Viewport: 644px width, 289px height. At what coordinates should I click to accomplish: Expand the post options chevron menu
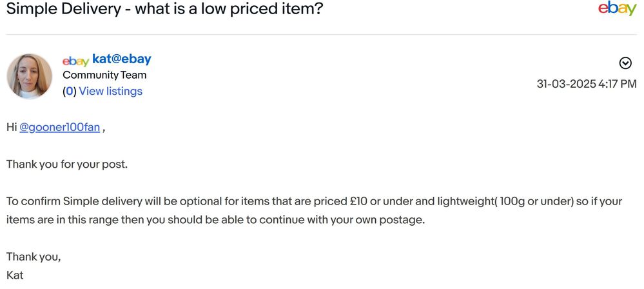[625, 63]
